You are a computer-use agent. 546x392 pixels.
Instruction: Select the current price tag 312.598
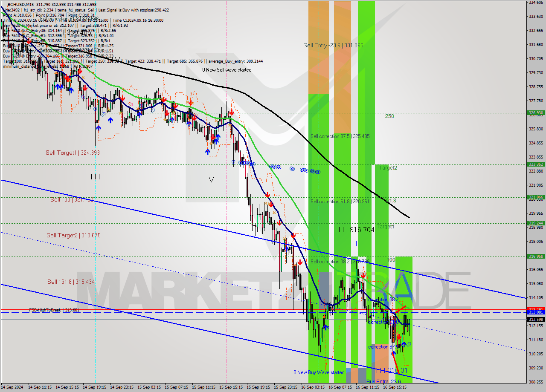[536, 319]
